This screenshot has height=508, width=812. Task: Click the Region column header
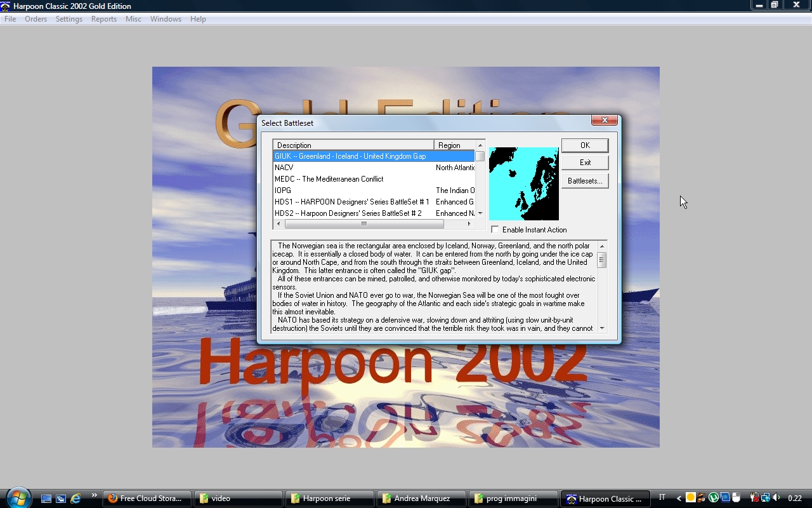click(x=454, y=145)
